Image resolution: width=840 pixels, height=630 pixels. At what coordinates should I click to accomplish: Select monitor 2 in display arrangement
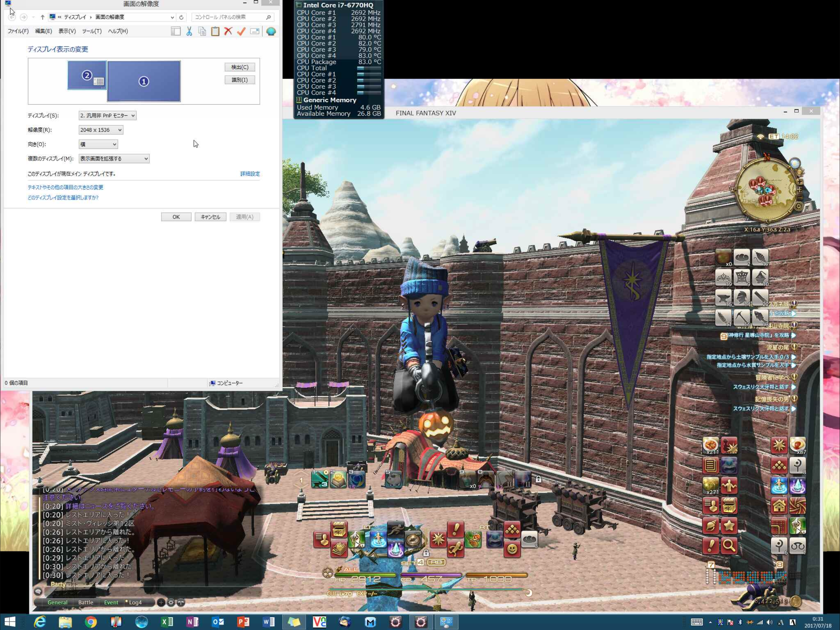point(87,75)
